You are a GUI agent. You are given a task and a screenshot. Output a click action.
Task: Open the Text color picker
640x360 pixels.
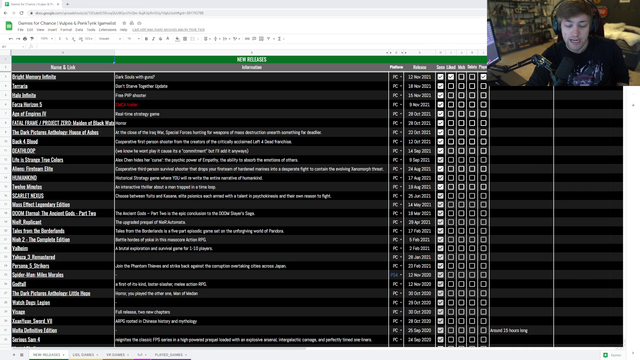[167, 39]
